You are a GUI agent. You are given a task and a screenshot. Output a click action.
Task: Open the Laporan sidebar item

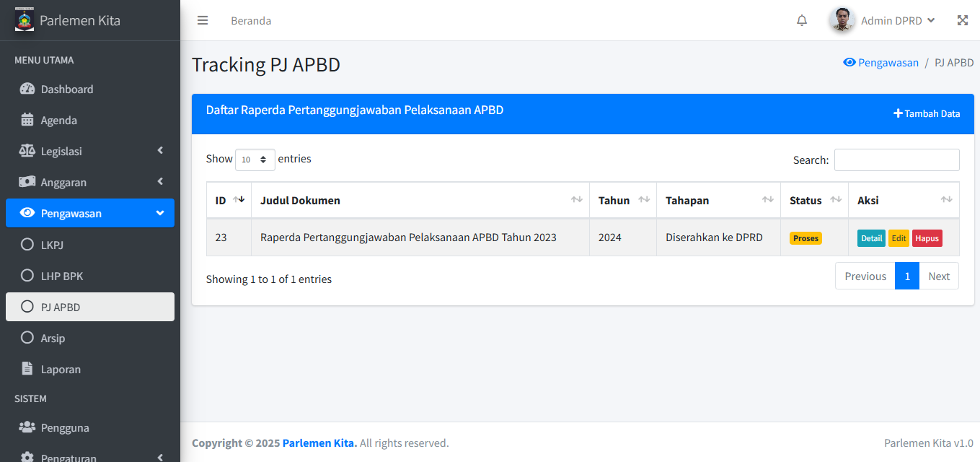click(61, 370)
